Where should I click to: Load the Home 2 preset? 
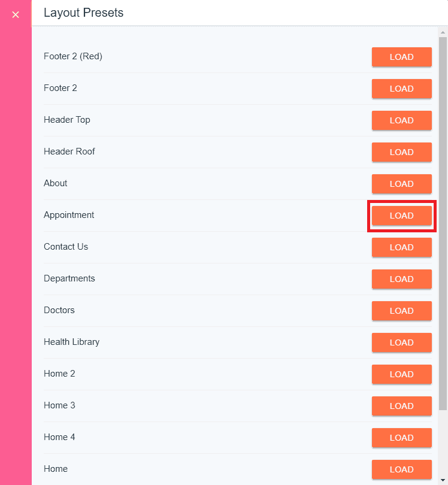pos(401,374)
